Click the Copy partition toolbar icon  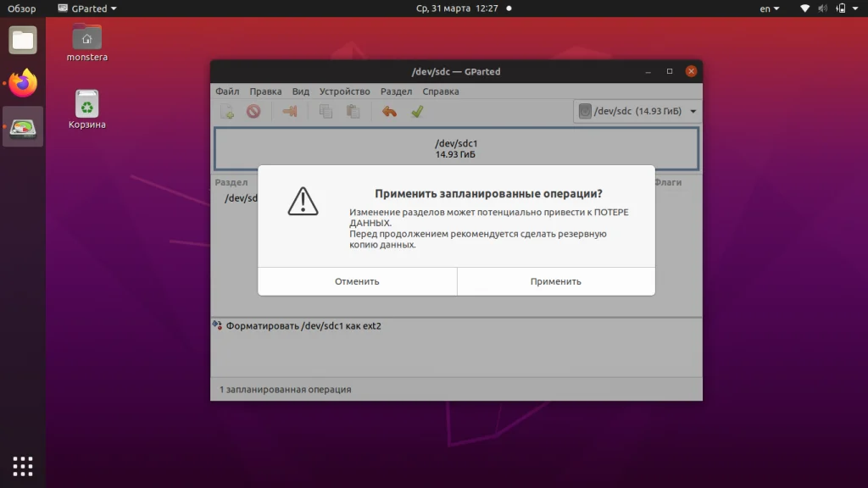pos(325,110)
